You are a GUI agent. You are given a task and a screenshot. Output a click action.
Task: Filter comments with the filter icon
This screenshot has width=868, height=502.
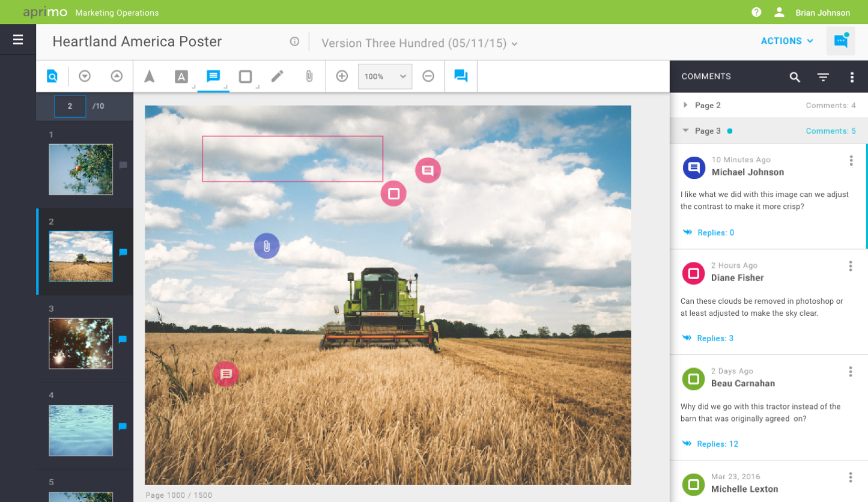(x=823, y=77)
